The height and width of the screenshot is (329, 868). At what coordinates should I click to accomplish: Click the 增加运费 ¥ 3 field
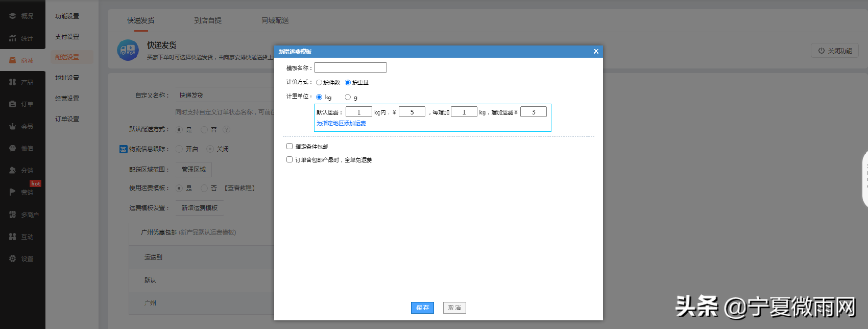(x=534, y=112)
